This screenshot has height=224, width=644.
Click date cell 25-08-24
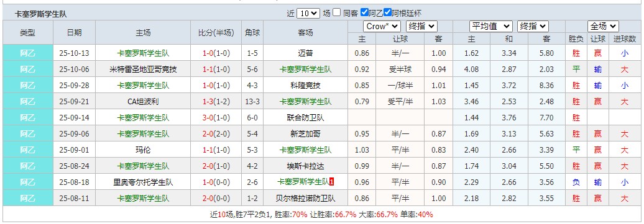75,166
